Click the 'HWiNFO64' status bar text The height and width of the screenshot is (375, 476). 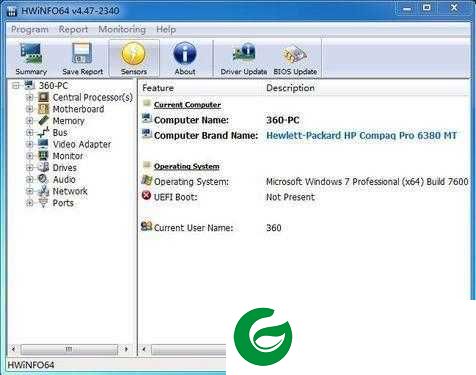coord(31,365)
